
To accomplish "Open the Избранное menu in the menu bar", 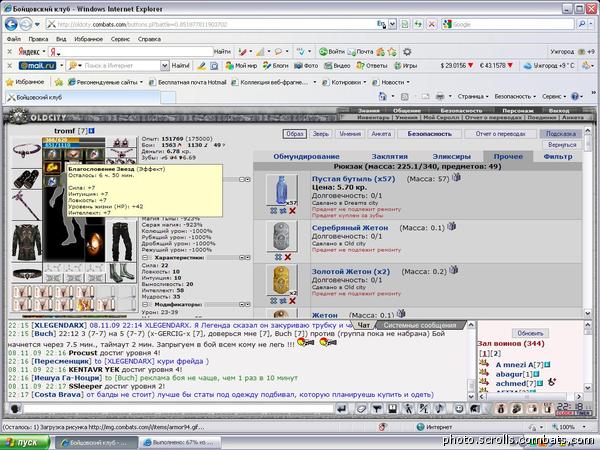I will tap(88, 39).
